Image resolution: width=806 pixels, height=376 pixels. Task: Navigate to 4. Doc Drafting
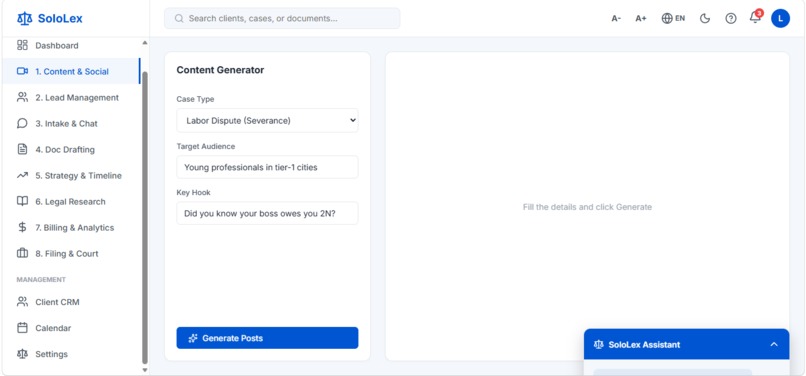(70, 150)
